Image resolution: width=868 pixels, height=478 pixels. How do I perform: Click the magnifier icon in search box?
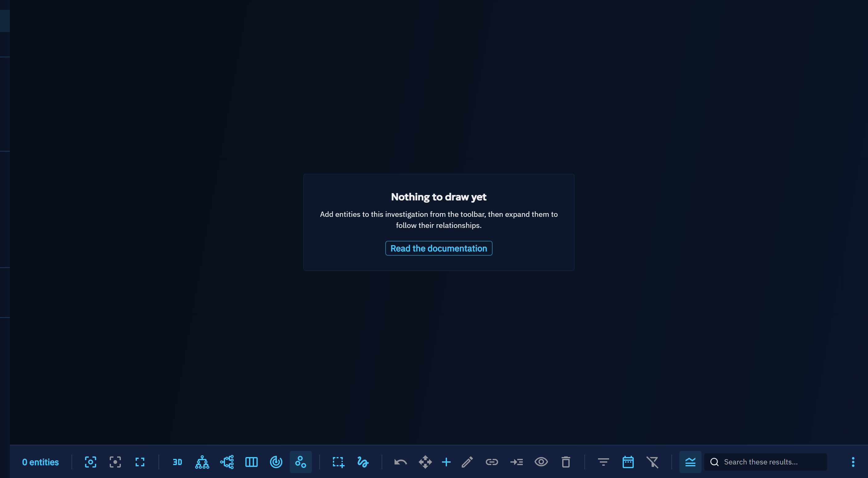[x=714, y=462]
